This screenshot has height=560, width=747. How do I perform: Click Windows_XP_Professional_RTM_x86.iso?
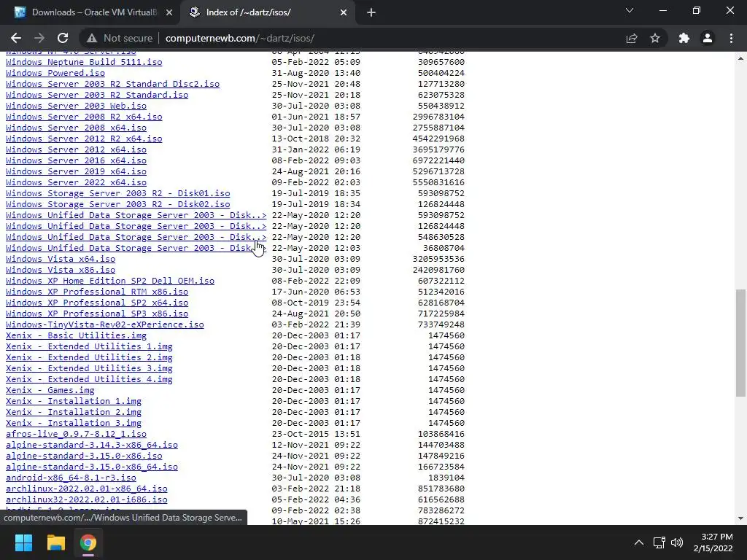[x=97, y=292]
